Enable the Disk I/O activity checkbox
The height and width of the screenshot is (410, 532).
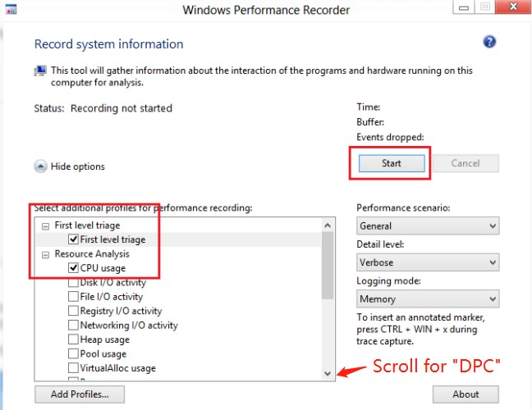[73, 283]
